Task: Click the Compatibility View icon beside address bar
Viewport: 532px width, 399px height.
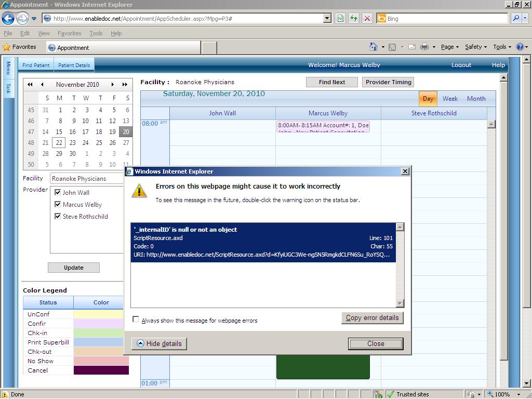Action: click(x=340, y=18)
